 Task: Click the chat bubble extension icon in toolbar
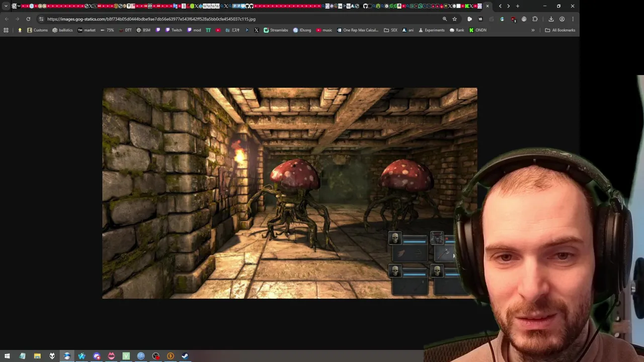[469, 19]
